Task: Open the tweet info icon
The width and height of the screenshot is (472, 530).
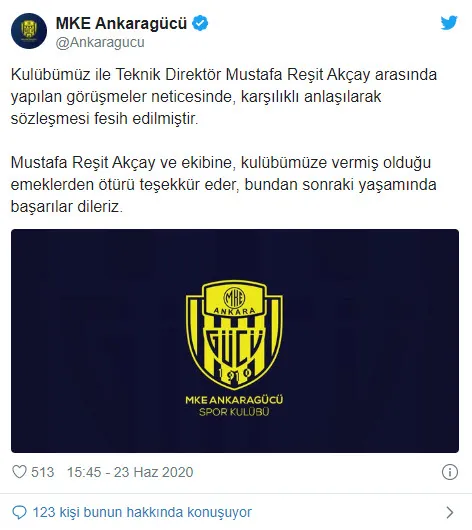Action: tap(450, 472)
